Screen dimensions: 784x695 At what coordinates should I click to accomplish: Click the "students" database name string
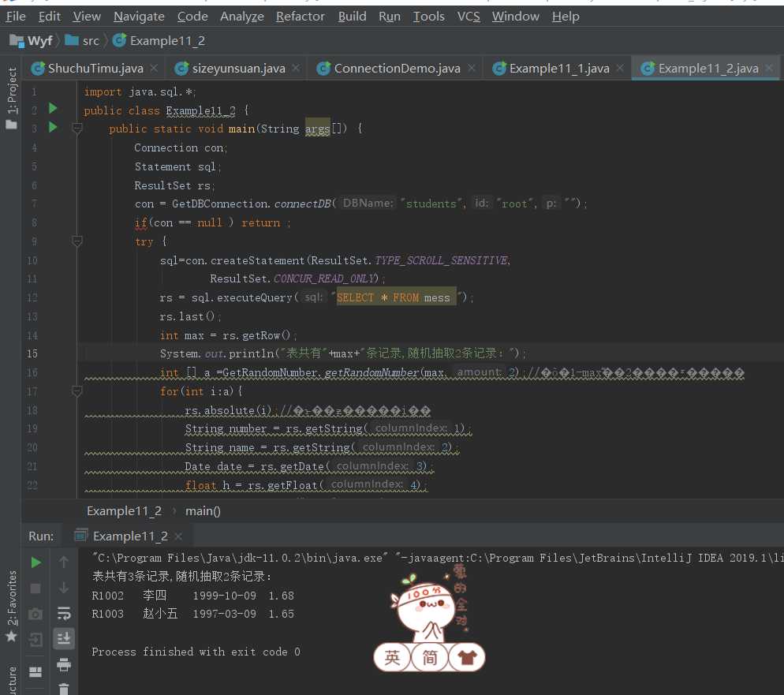point(431,204)
